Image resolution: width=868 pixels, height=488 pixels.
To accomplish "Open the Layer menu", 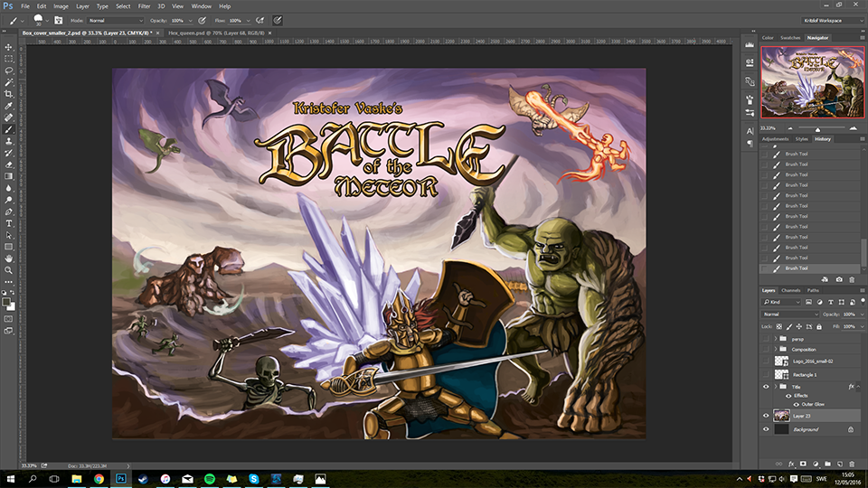I will [x=82, y=6].
